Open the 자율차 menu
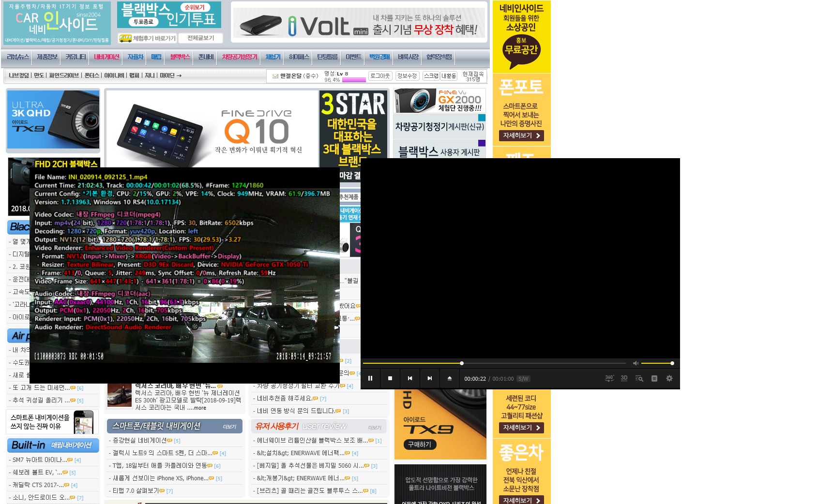This screenshot has width=818, height=504. pos(136,57)
